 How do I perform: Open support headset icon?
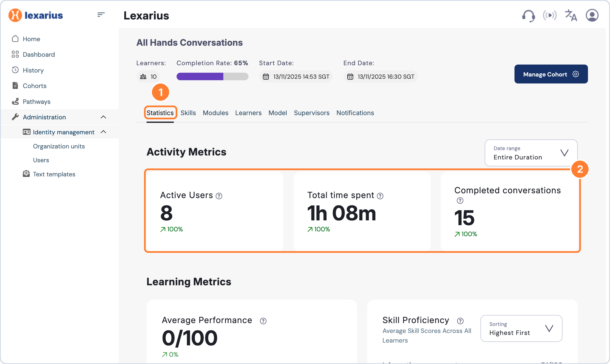coord(528,16)
